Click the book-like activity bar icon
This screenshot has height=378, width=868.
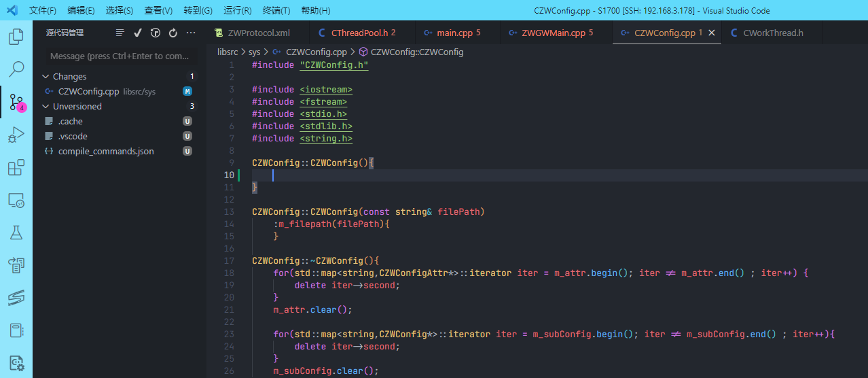16,330
